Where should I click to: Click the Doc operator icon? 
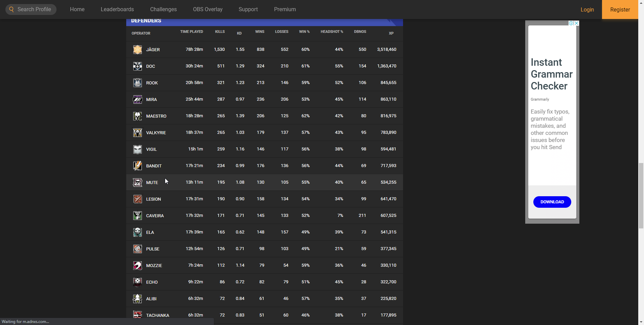137,66
